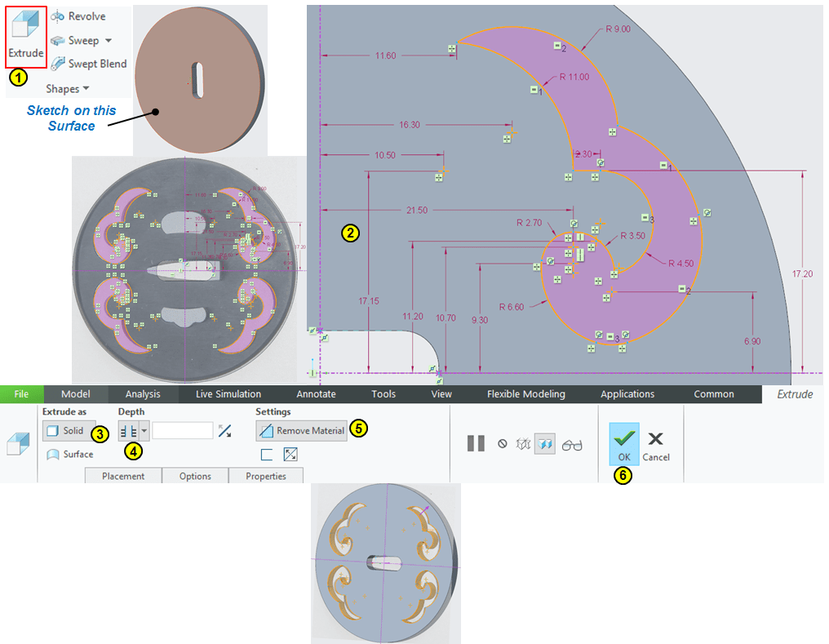829x644 pixels.
Task: Open the Sweep dropdown arrow
Action: [x=109, y=41]
